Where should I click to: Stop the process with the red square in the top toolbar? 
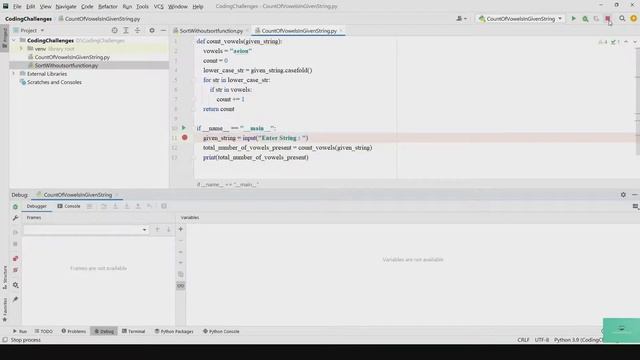point(608,19)
